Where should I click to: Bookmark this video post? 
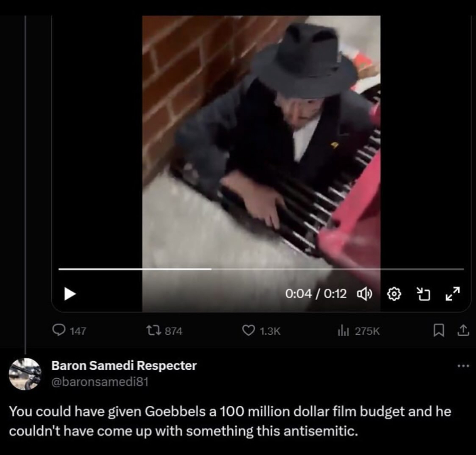click(x=438, y=331)
